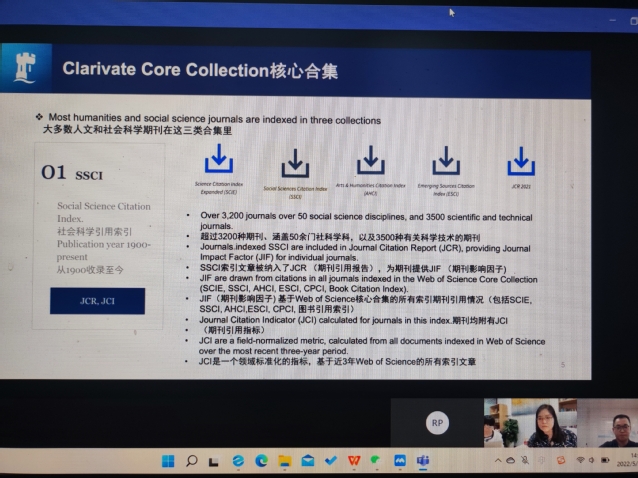Open File Explorer folder icon

coord(284,461)
